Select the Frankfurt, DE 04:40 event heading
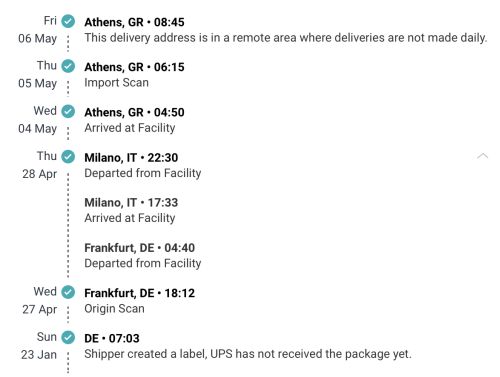Image resolution: width=500 pixels, height=377 pixels. [x=140, y=248]
